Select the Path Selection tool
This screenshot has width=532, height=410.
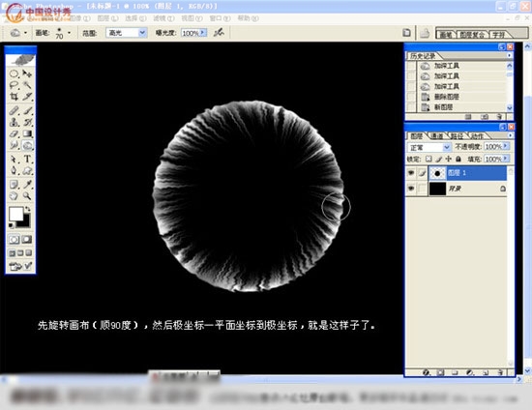point(14,159)
